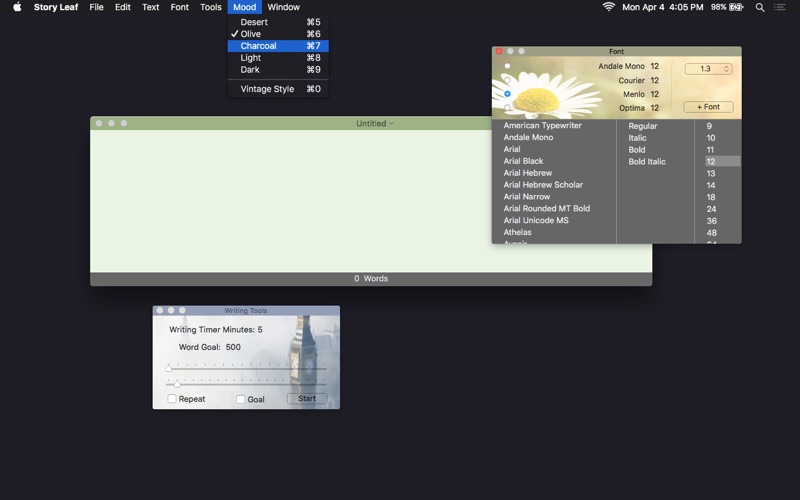Open the Text menu
Viewport: 800px width, 500px height.
coord(151,7)
